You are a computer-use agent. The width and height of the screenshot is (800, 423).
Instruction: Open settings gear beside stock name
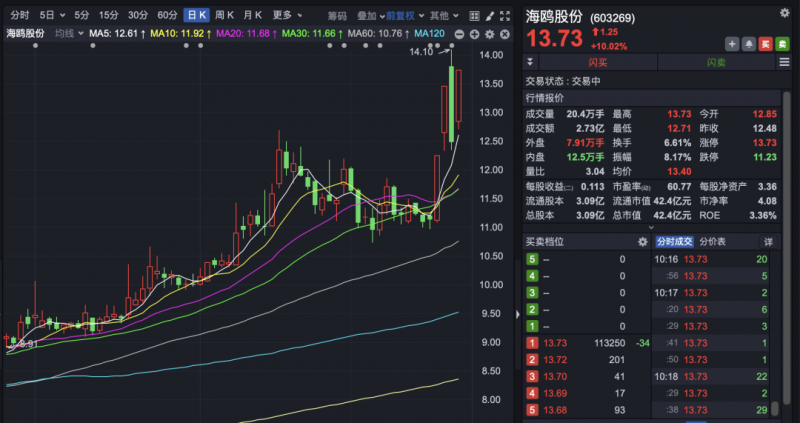point(489,33)
